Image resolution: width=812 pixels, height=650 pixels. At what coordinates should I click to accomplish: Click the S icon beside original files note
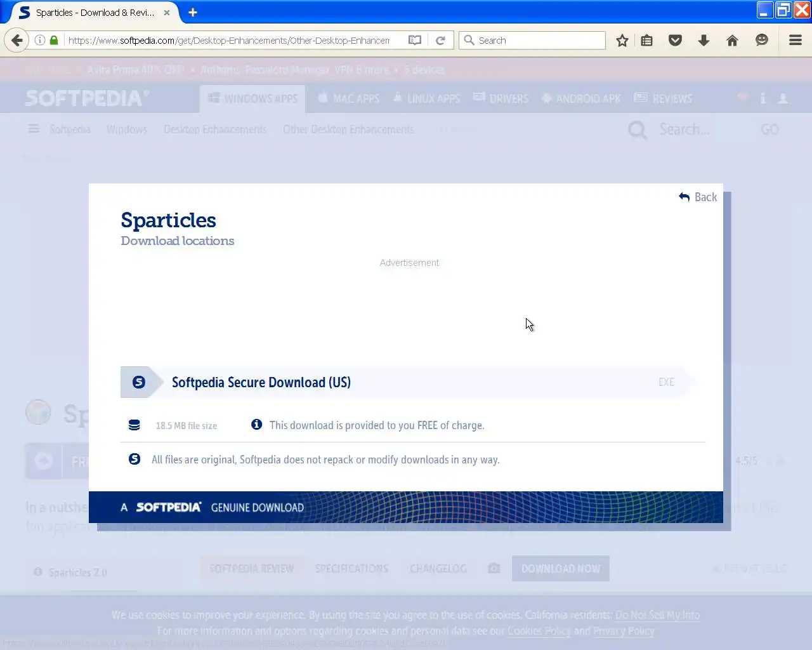click(134, 459)
